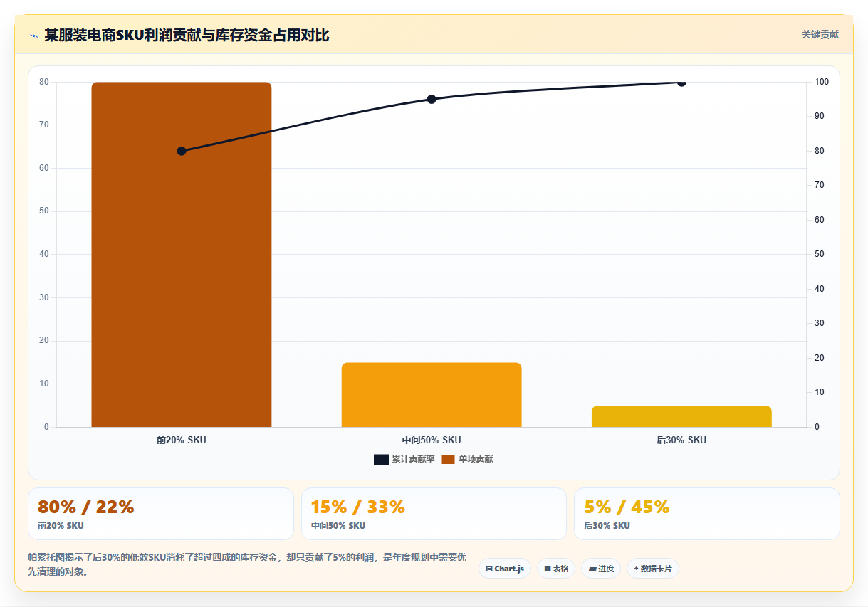Open the 80% / 22% data card
The image size is (868, 607).
(x=161, y=514)
